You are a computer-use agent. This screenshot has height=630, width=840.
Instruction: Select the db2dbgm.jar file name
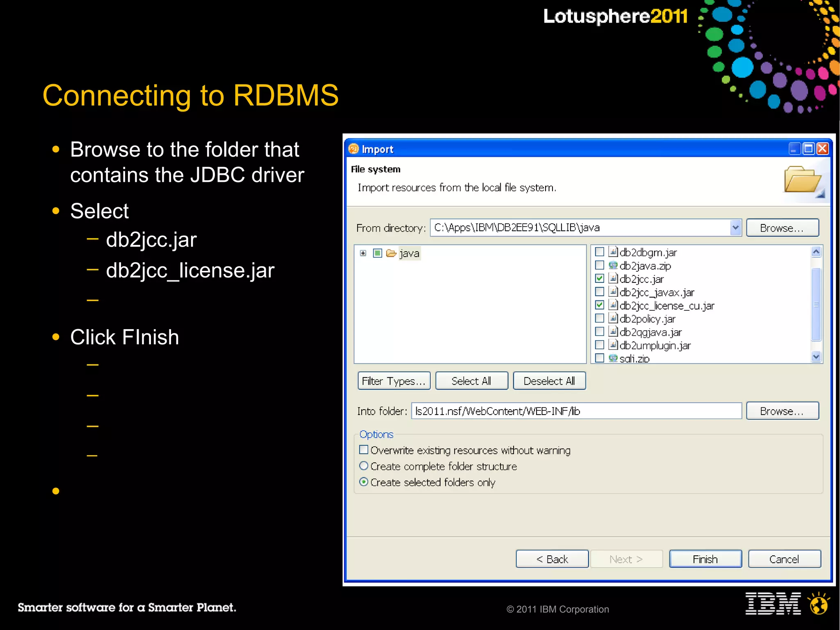(648, 252)
